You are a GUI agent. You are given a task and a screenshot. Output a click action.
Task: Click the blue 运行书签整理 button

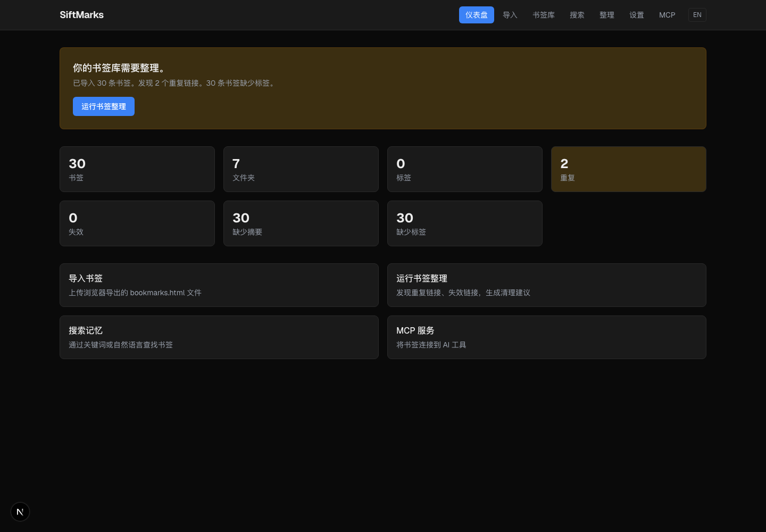coord(104,106)
